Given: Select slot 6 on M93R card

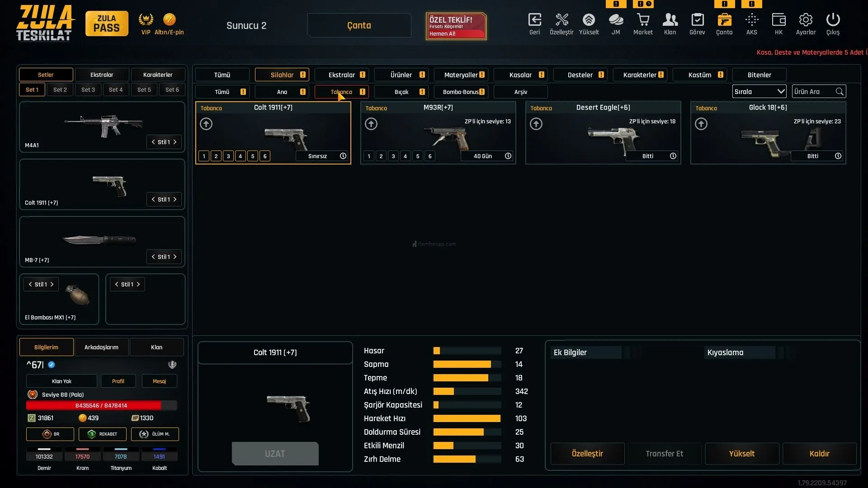Looking at the screenshot, I should (x=430, y=156).
